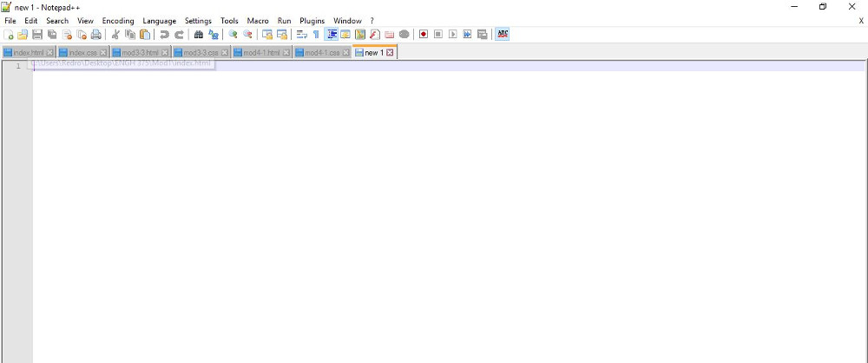Click the Open file folder icon
This screenshot has height=363, width=868.
click(x=23, y=35)
